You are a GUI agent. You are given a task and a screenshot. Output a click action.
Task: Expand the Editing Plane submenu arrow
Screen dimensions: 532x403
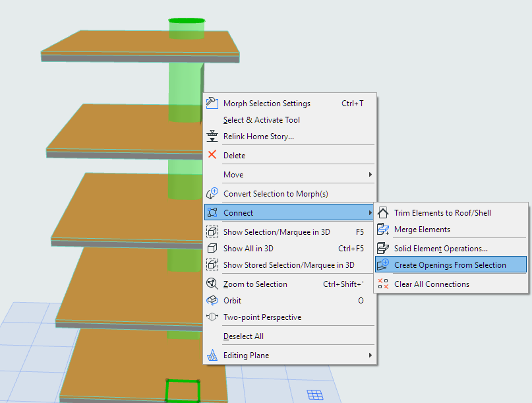point(370,355)
